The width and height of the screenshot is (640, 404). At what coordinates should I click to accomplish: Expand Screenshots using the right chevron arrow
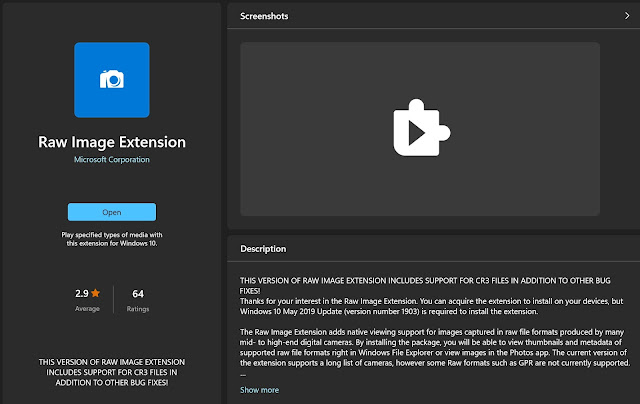click(627, 16)
